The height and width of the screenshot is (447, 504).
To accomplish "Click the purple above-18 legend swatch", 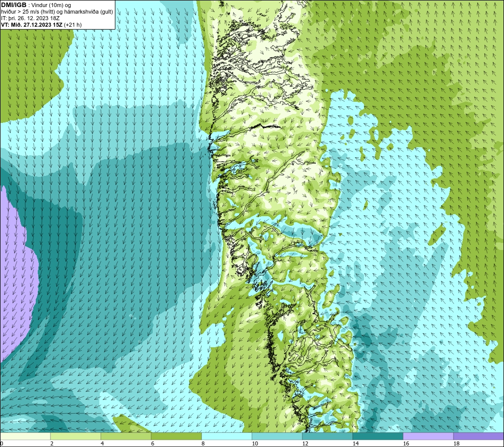I will point(479,436).
